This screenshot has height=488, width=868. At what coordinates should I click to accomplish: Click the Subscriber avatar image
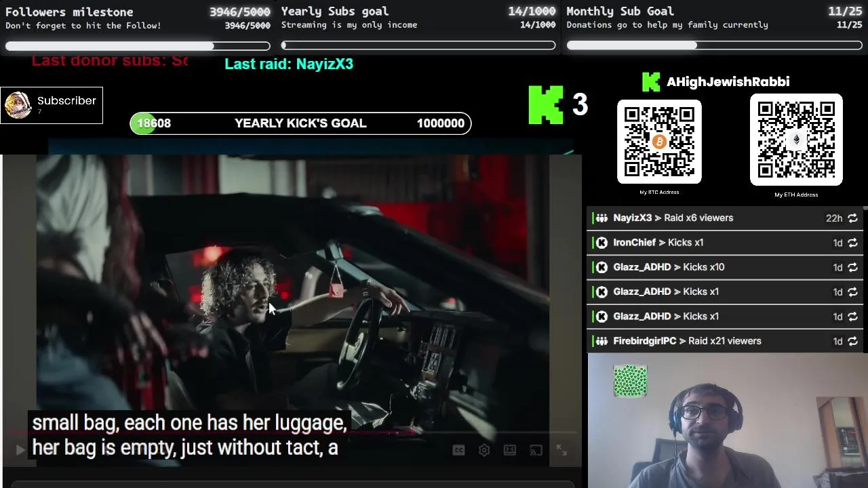pyautogui.click(x=18, y=105)
